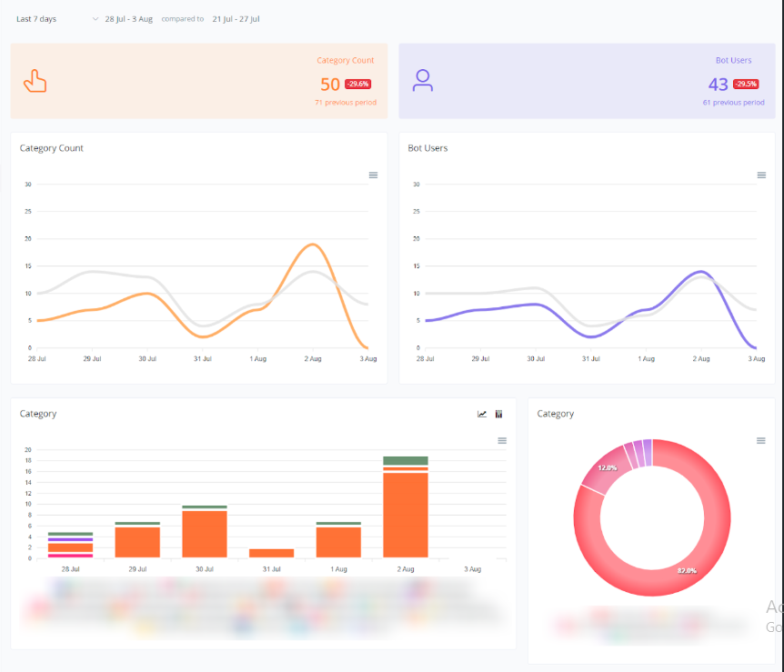Click the dropdown chevron beside Last 7 days
This screenshot has width=784, height=672.
[x=95, y=18]
